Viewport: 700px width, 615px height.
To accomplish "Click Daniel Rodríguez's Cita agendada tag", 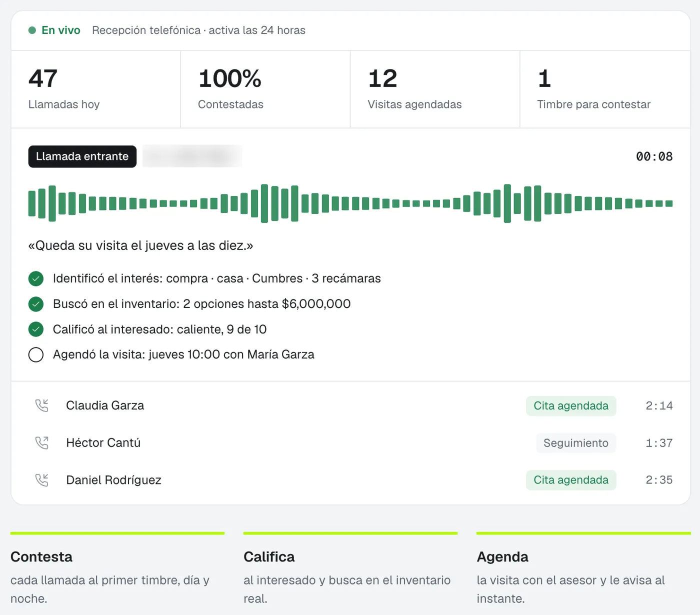I will pyautogui.click(x=571, y=480).
